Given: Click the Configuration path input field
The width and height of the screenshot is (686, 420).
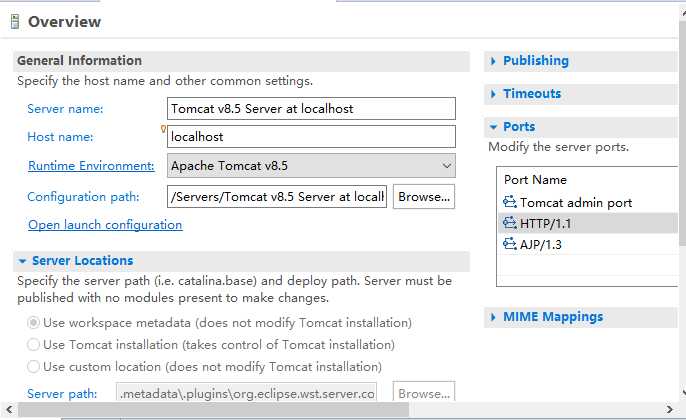Looking at the screenshot, I should [277, 196].
